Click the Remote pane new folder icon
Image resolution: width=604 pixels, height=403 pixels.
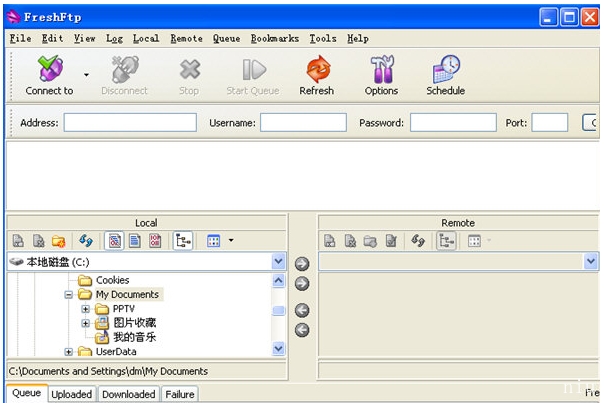point(370,241)
